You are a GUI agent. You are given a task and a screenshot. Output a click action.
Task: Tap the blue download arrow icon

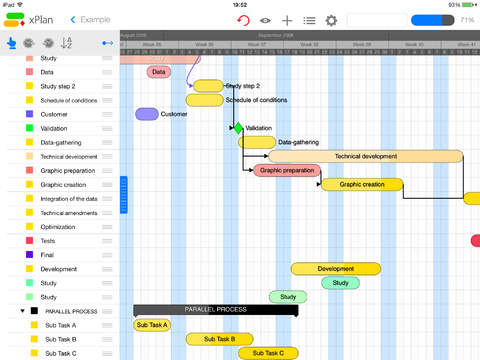tap(12, 43)
